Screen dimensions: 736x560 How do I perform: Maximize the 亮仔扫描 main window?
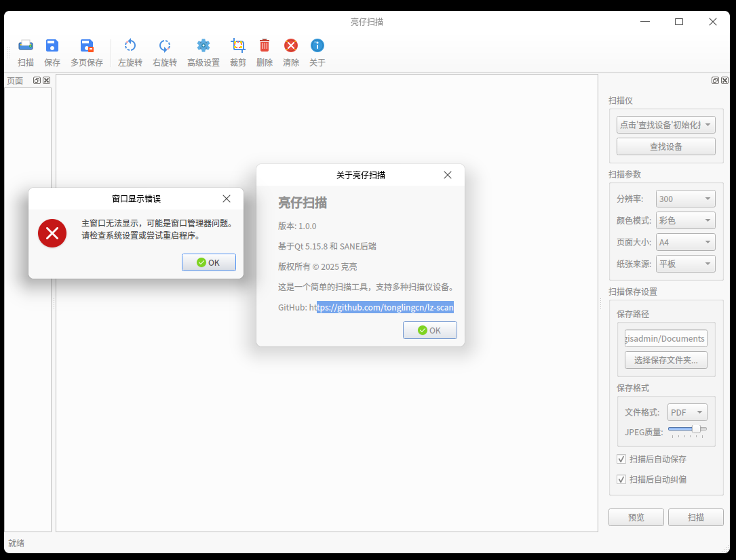point(679,22)
